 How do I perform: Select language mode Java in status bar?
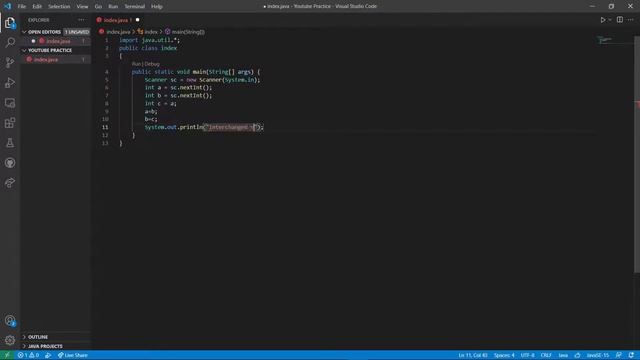point(563,355)
